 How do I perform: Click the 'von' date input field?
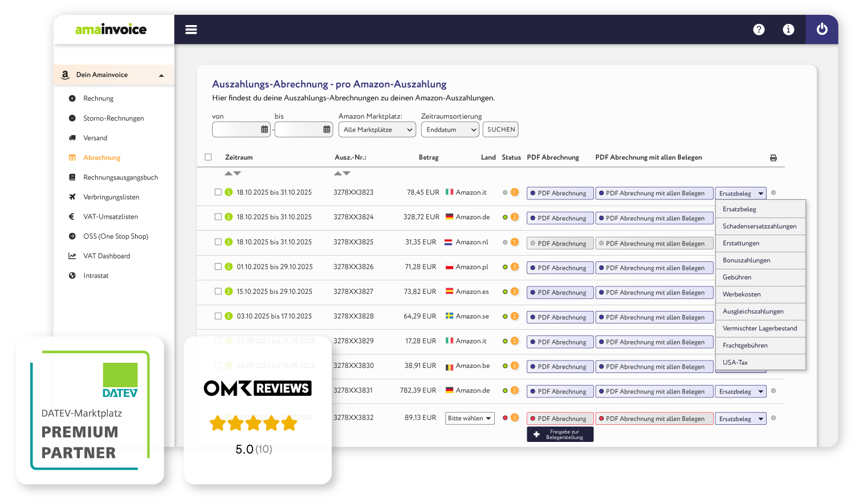[242, 130]
